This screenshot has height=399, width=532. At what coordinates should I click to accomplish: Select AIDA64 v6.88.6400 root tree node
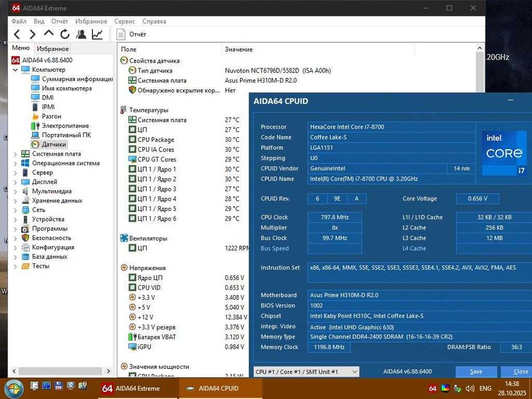click(x=42, y=60)
